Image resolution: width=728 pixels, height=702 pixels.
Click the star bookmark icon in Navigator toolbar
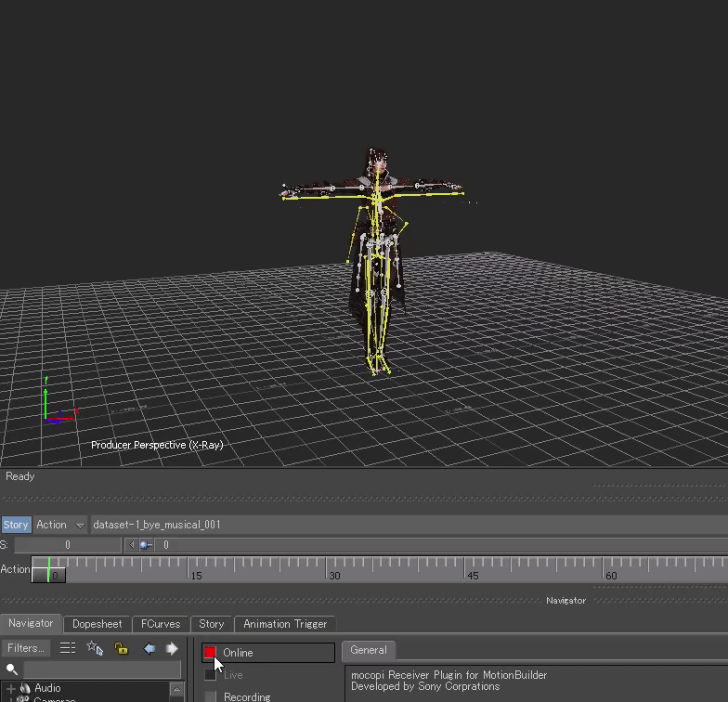tap(94, 648)
